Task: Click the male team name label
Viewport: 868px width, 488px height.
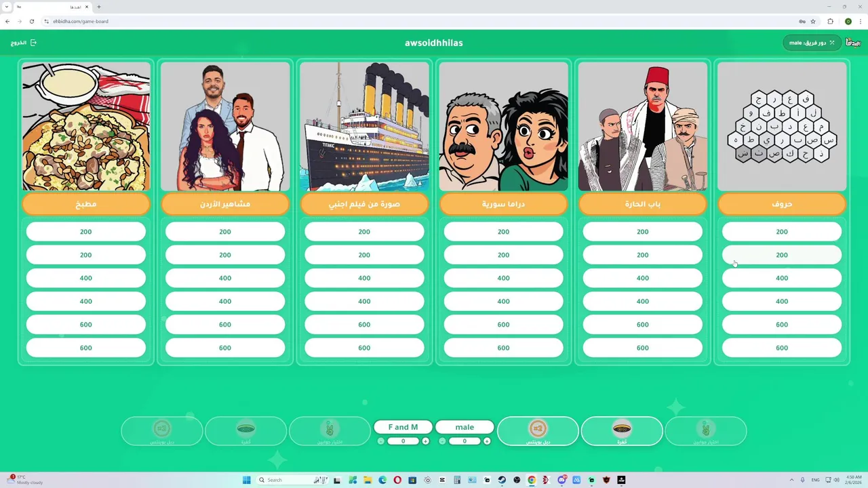Action: (465, 427)
